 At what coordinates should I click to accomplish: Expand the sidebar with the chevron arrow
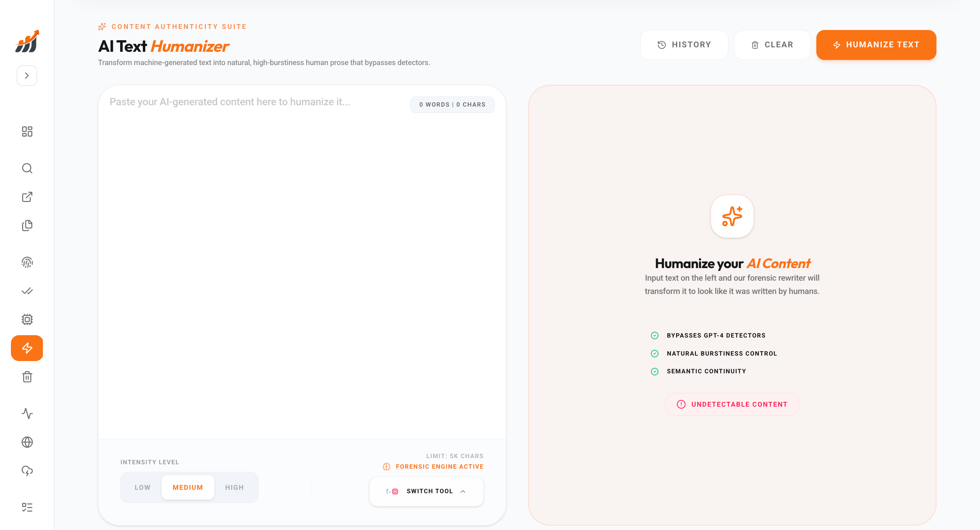point(27,75)
